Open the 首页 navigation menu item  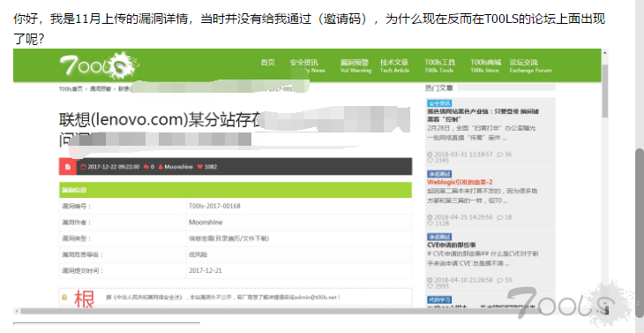[x=267, y=63]
